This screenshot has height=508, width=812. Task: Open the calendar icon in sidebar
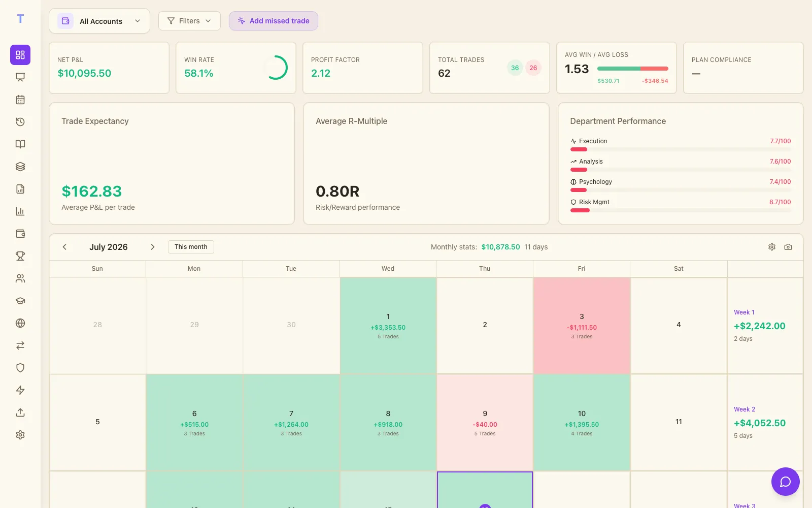(20, 100)
